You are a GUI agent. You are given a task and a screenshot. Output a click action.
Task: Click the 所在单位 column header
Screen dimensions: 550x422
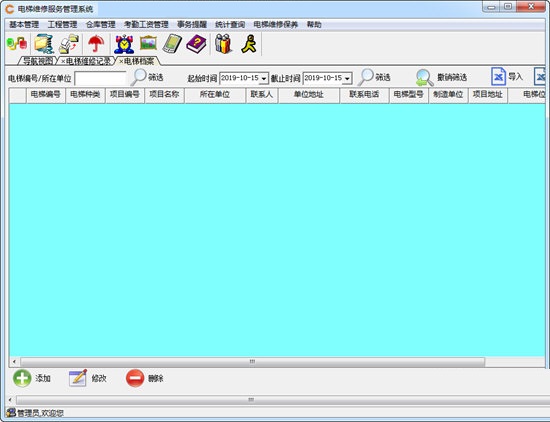(x=215, y=95)
